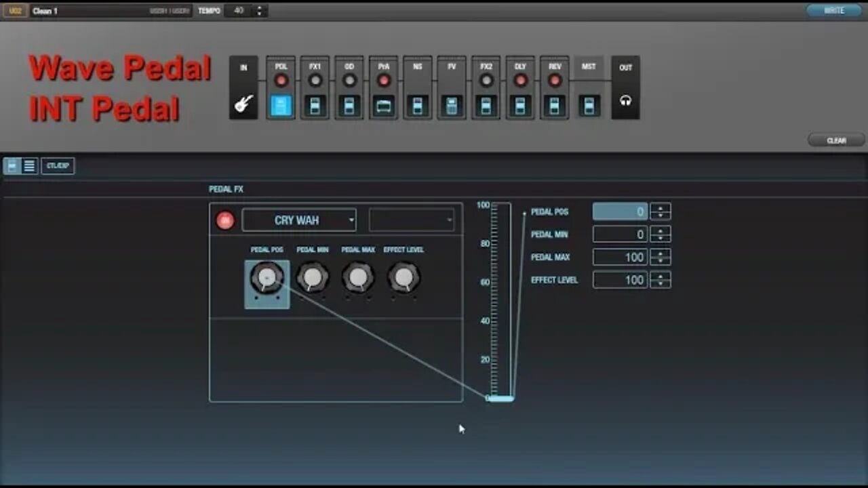
Task: Click the IN guitar input block
Action: point(243,88)
